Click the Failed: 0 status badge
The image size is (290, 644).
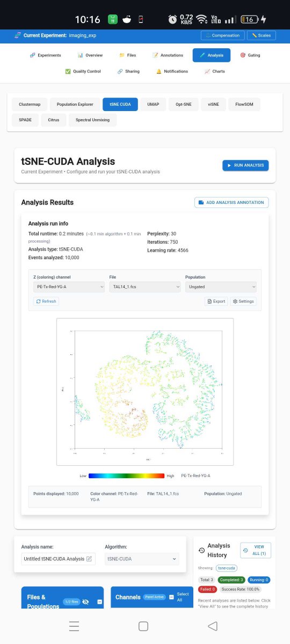tap(207, 589)
